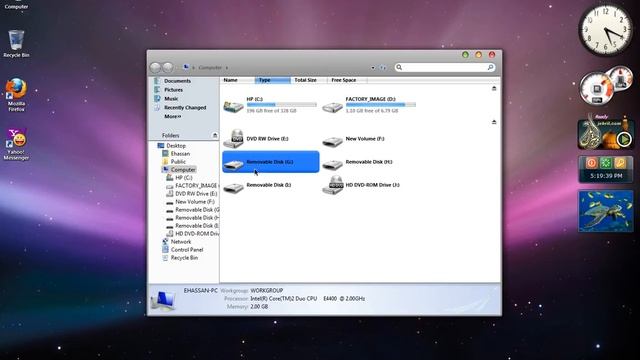
Task: Select Network in the folder tree
Action: pos(180,242)
